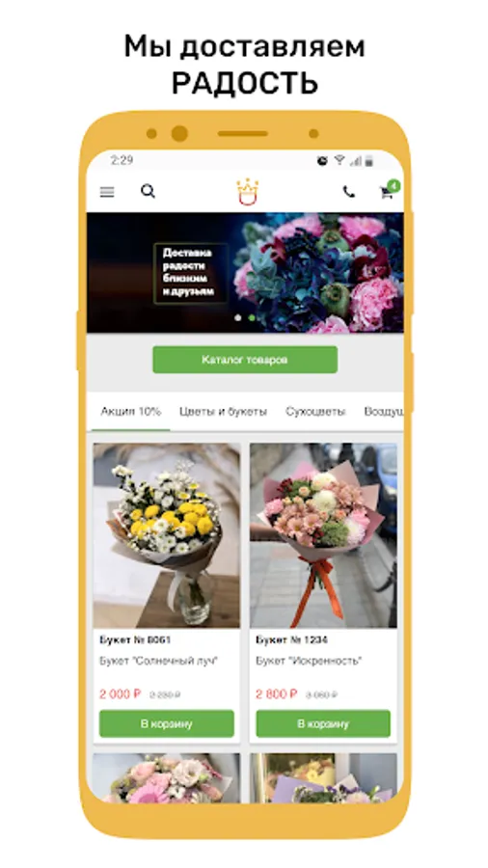This screenshot has width=488, height=868.
Task: Tap the phone call icon
Action: (x=348, y=192)
